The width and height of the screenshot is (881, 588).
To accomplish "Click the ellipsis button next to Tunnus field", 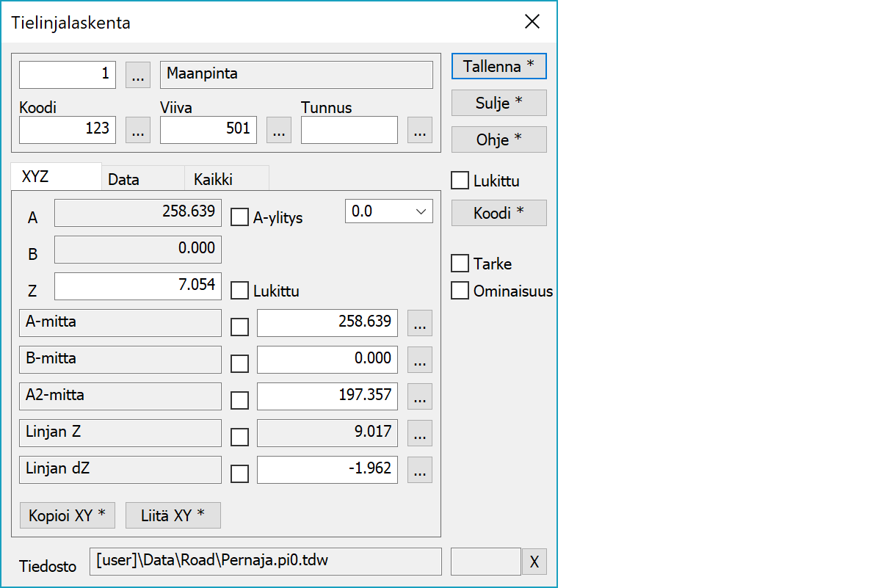I will pyautogui.click(x=419, y=130).
